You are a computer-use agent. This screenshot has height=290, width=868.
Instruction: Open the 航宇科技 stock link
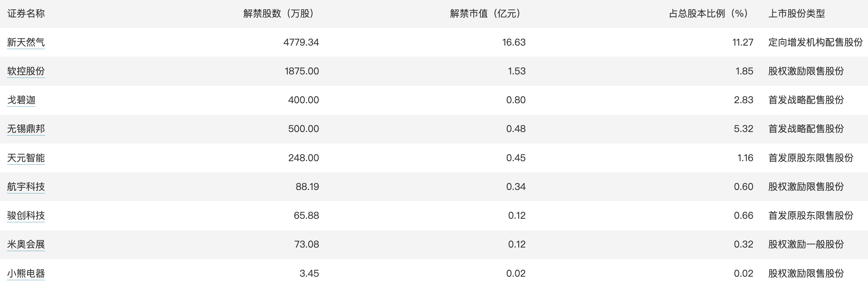pos(26,186)
